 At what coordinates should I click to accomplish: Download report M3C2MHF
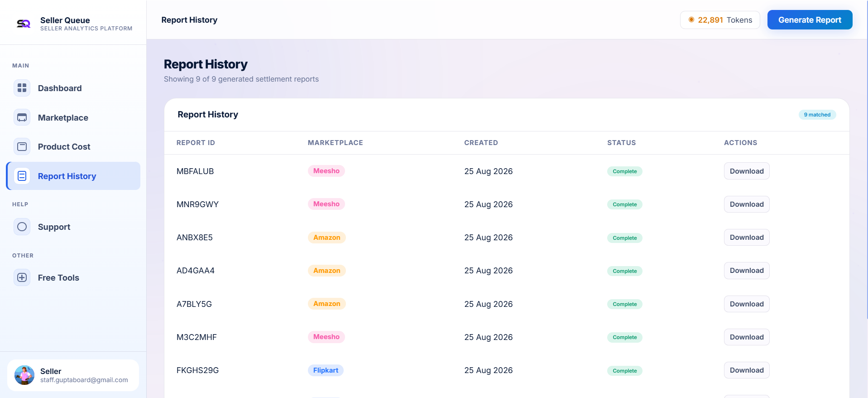click(x=747, y=337)
